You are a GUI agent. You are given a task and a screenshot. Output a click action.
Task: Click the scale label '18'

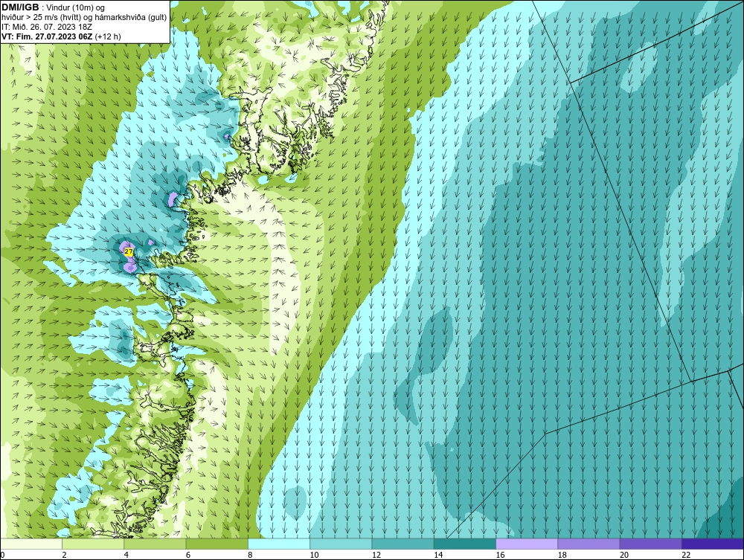[x=562, y=556]
